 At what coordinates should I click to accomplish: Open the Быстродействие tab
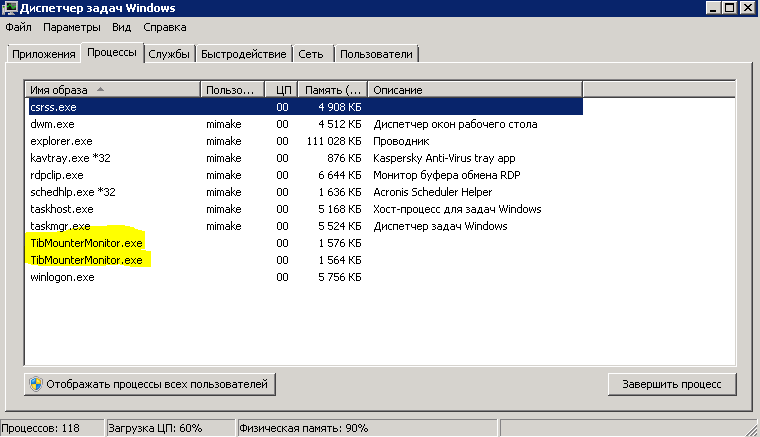tap(244, 54)
